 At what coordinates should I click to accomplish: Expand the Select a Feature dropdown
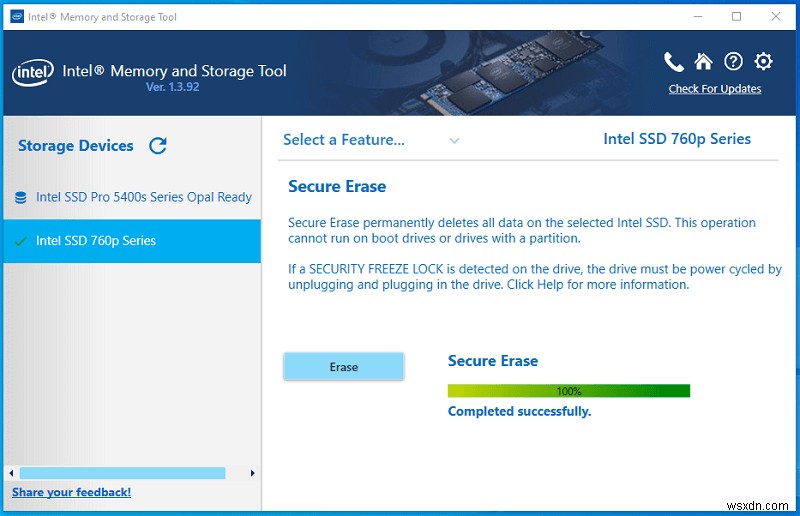371,140
